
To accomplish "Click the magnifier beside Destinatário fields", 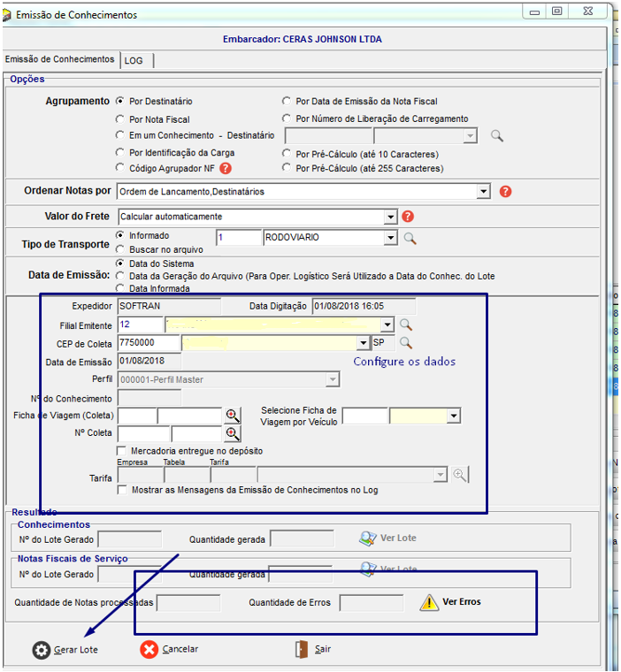I will [x=496, y=136].
